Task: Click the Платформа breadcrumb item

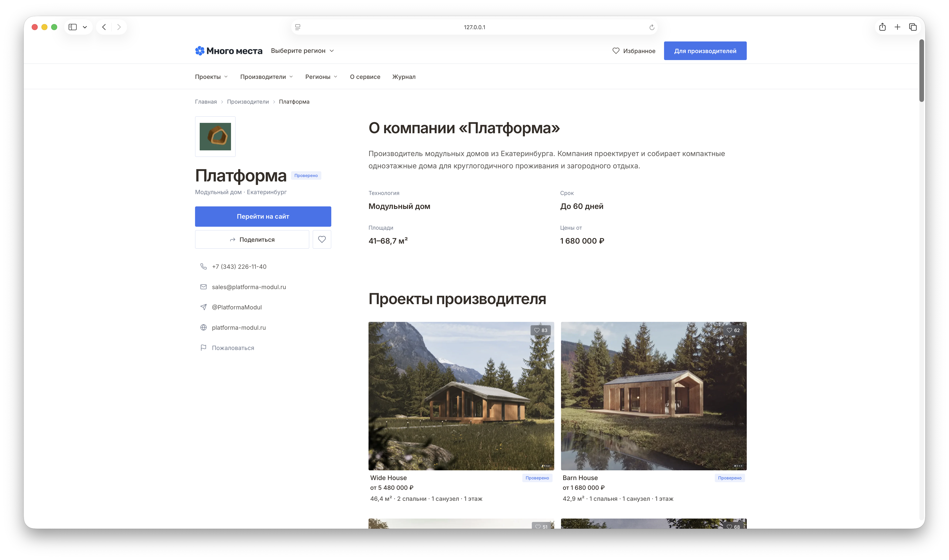Action: point(294,102)
